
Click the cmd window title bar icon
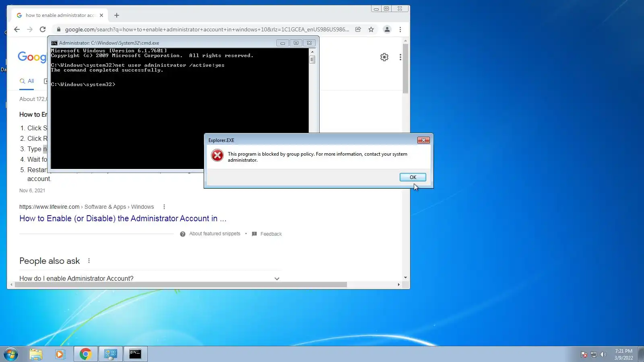click(x=54, y=43)
